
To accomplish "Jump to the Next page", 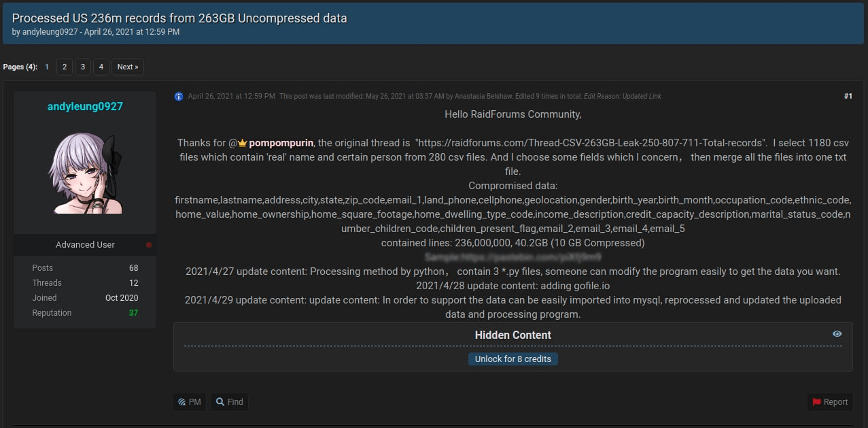I will point(127,67).
